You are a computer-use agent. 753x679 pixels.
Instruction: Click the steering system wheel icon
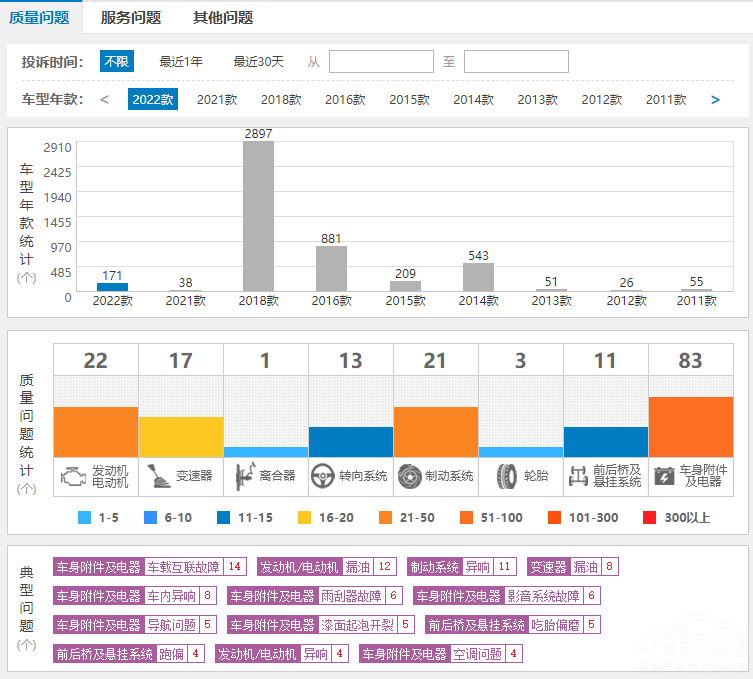[322, 476]
